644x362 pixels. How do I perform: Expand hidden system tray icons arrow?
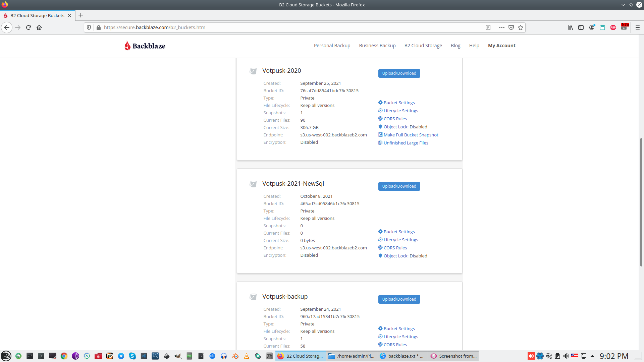(592, 356)
